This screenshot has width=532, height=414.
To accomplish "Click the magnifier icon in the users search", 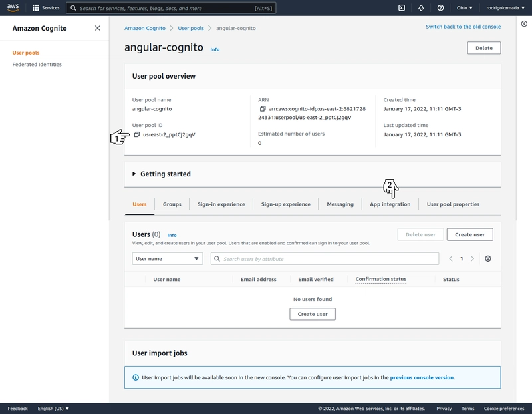I will click(x=217, y=259).
